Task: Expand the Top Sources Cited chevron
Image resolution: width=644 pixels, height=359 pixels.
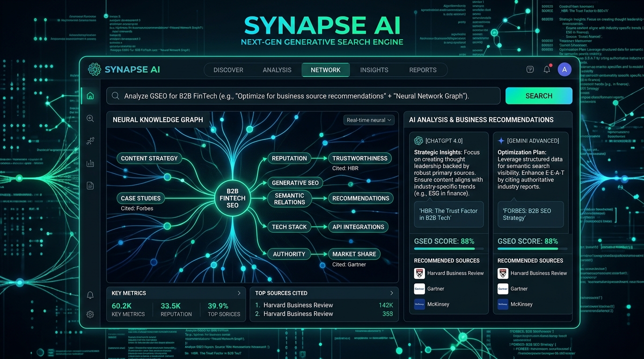Action: 392,293
